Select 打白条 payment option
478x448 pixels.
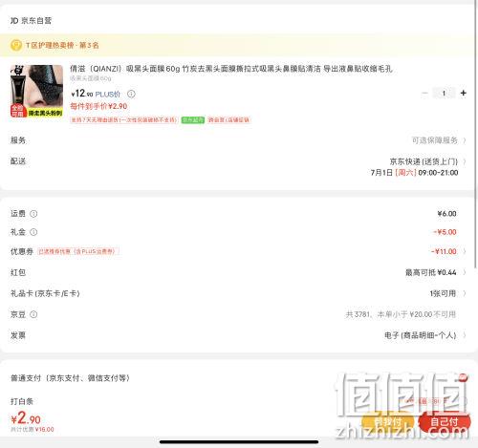coord(22,401)
